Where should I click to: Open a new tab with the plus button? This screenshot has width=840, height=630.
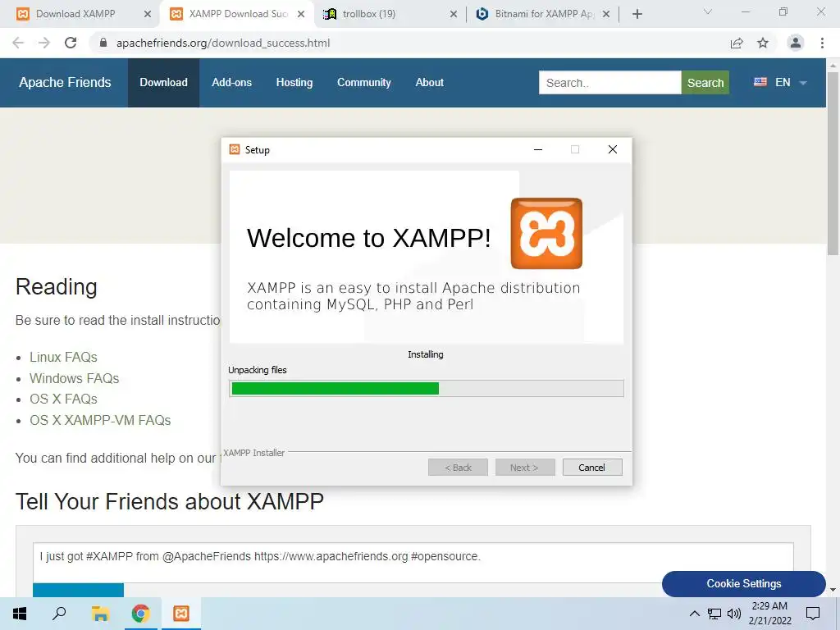(x=637, y=14)
